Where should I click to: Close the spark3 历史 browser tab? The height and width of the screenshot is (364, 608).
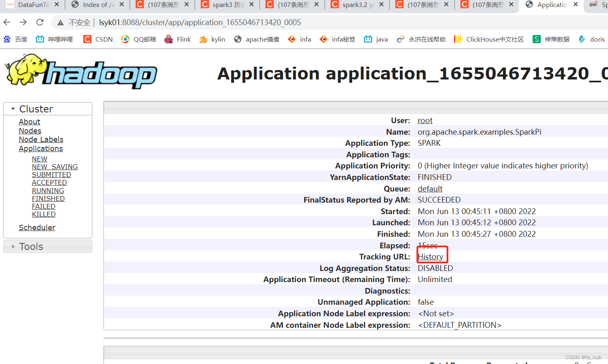[251, 5]
